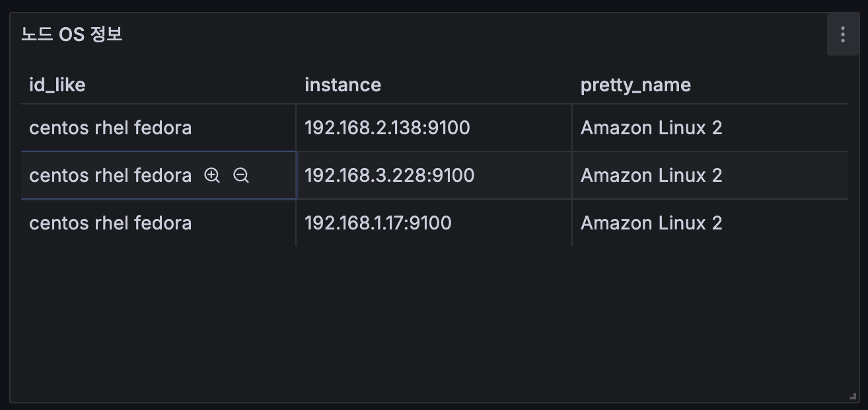Click the filter for value magnifier-plus icon

(212, 175)
